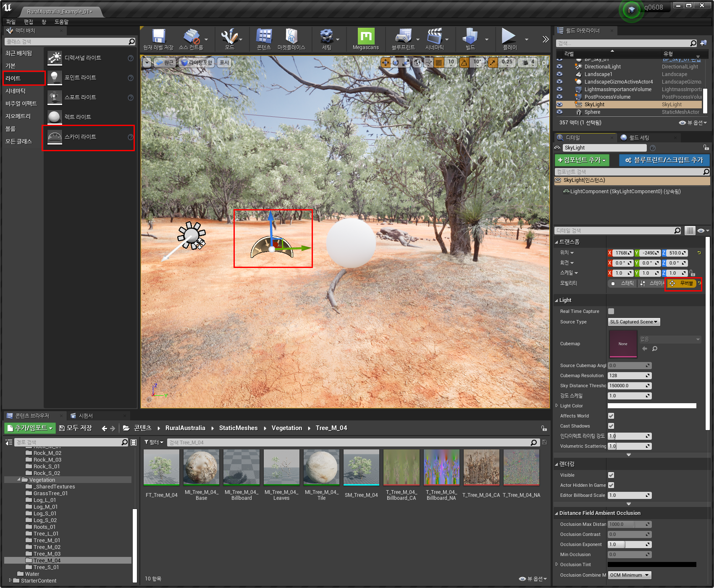Open the File menu
The height and width of the screenshot is (588, 714).
pyautogui.click(x=11, y=22)
